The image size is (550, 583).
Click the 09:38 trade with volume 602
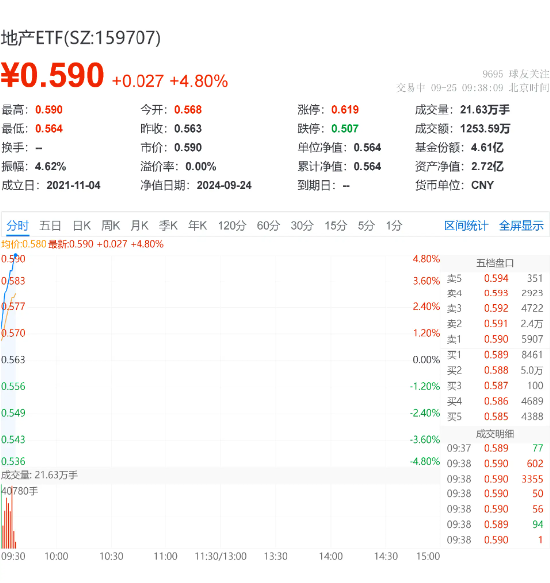[495, 463]
